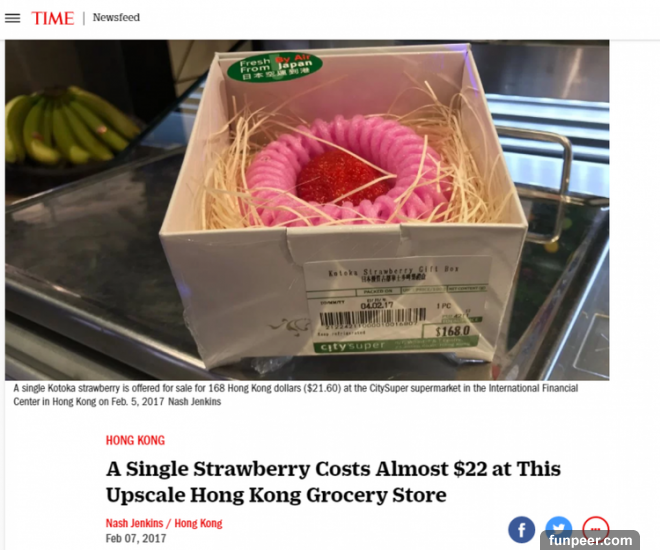The height and width of the screenshot is (550, 660).
Task: Open the hamburger navigation menu
Action: [12, 18]
